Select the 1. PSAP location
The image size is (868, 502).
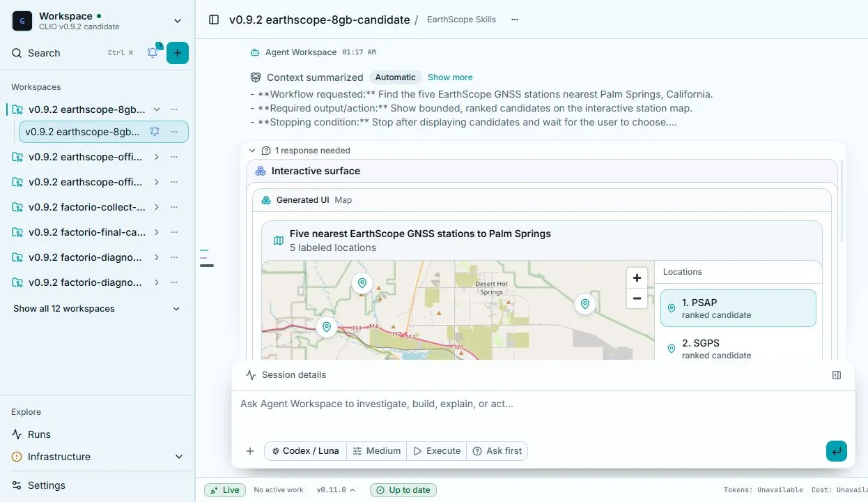(738, 308)
